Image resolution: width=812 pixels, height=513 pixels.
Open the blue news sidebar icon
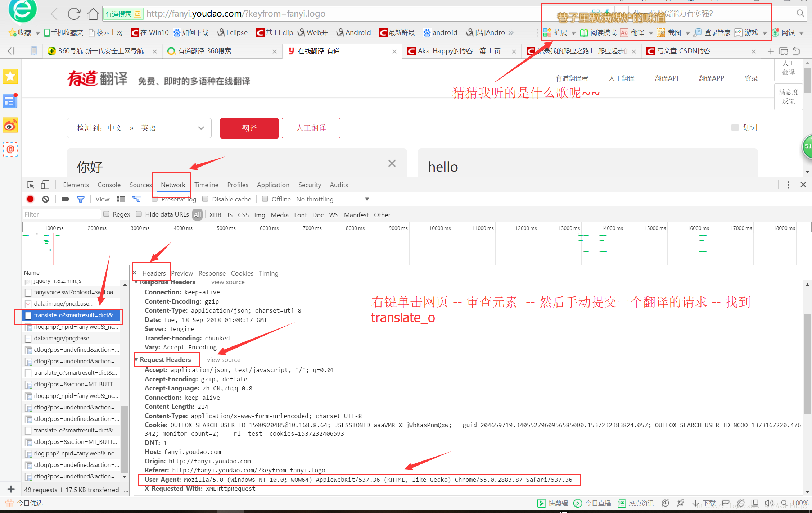10,101
